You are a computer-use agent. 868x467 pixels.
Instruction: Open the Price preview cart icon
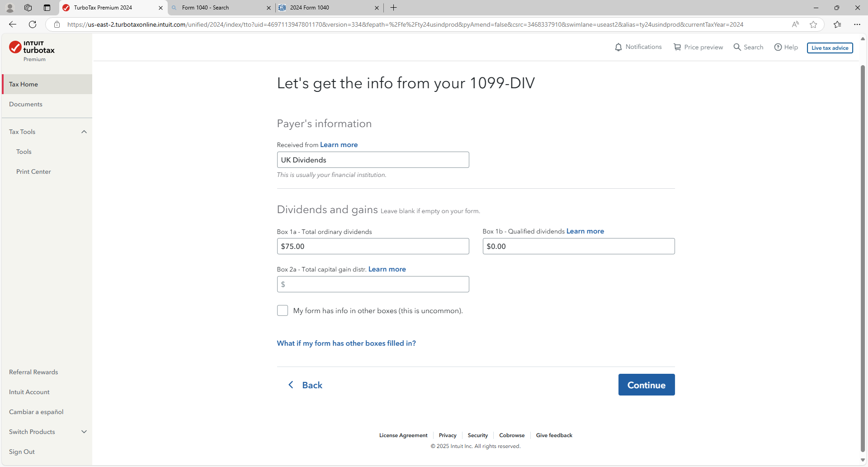pyautogui.click(x=677, y=47)
